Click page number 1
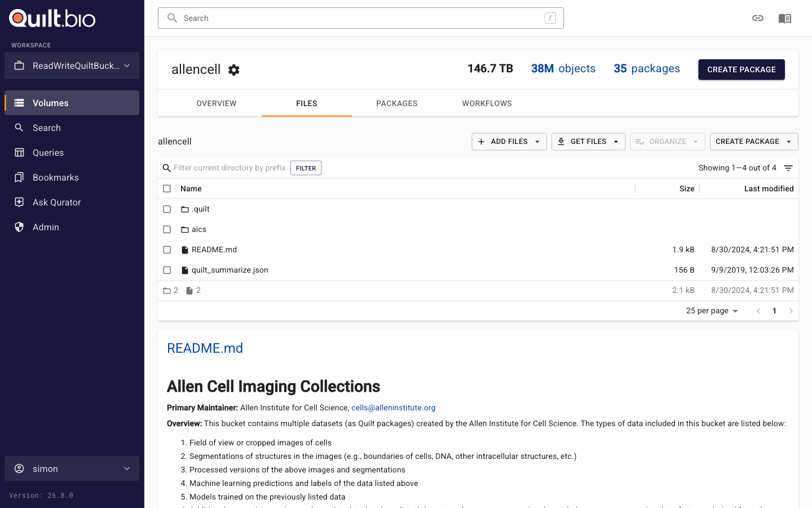The width and height of the screenshot is (812, 508). [775, 311]
